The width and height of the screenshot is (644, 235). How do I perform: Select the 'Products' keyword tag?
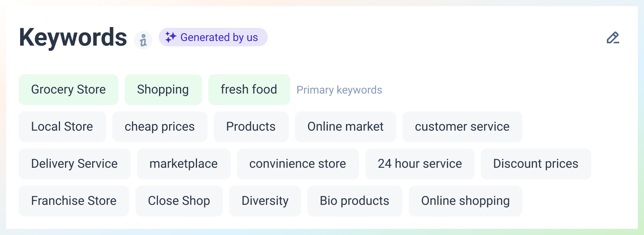point(251,127)
